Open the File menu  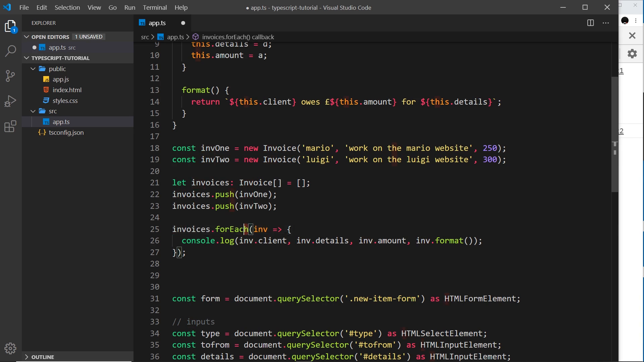pyautogui.click(x=24, y=7)
